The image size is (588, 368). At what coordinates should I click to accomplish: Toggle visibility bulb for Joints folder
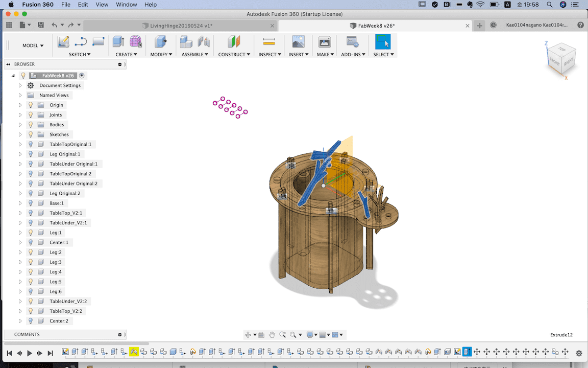click(x=31, y=115)
